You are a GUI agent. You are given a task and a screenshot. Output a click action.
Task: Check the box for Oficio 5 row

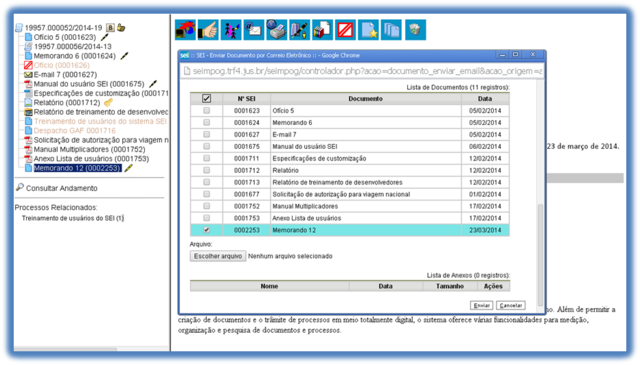pos(207,110)
